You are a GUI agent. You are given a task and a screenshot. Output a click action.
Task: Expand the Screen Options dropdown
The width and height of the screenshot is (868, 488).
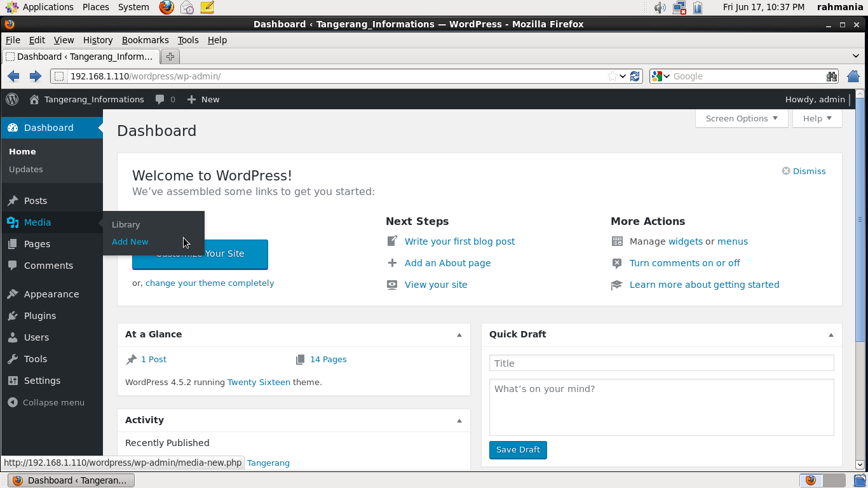[741, 118]
